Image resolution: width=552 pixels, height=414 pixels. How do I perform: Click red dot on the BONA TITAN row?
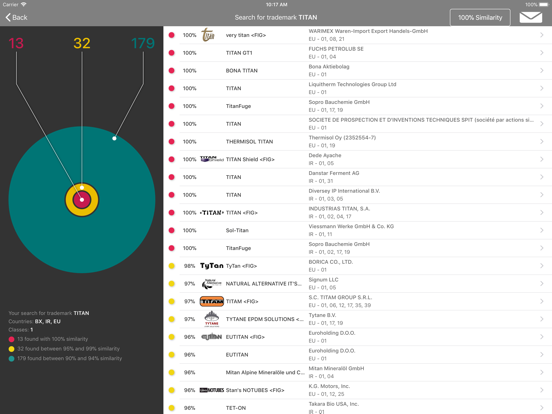[x=171, y=70]
